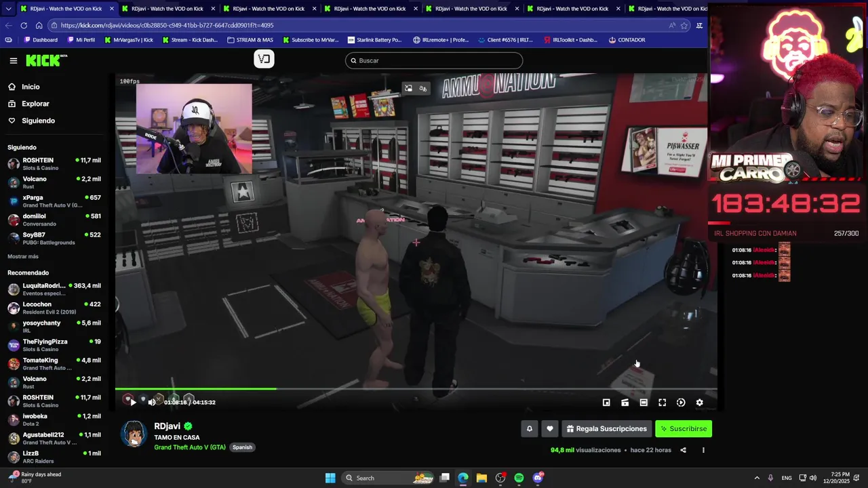
Task: Toggle picture-in-picture mode on player
Action: click(606, 402)
